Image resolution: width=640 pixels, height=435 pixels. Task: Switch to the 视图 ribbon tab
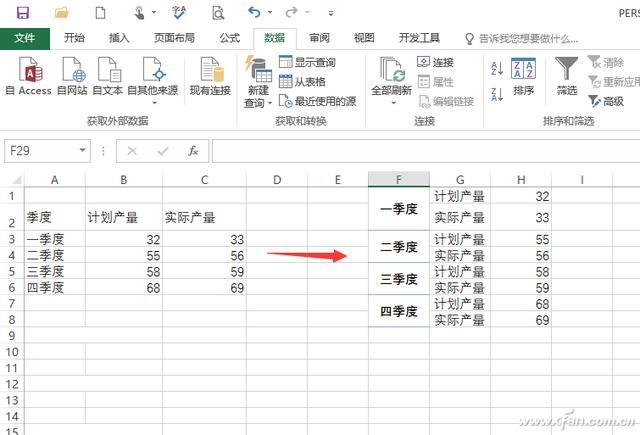pos(364,38)
